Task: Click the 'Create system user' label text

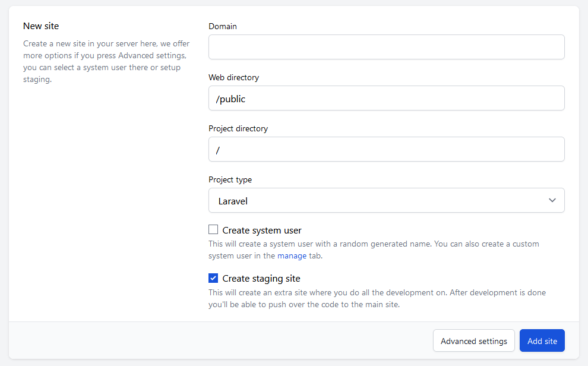Action: coord(262,230)
